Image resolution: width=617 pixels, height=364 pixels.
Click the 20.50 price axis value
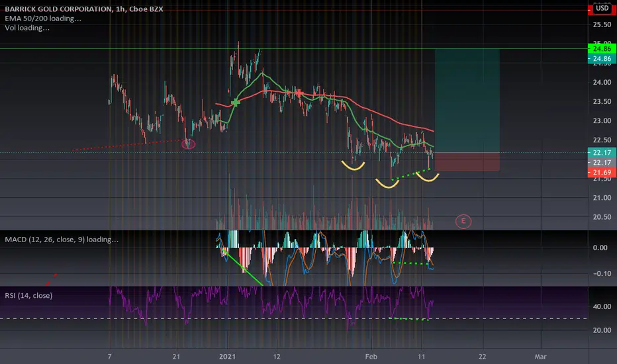point(602,217)
